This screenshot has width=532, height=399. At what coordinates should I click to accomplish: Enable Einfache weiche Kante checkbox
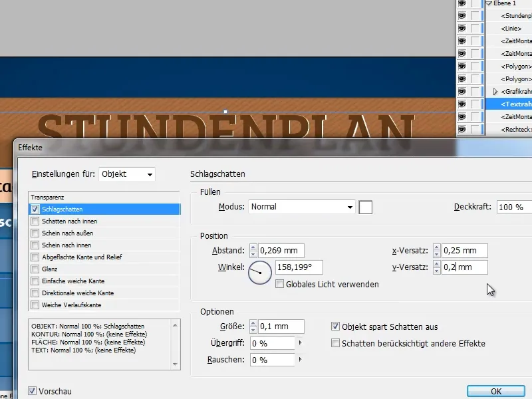click(x=35, y=281)
